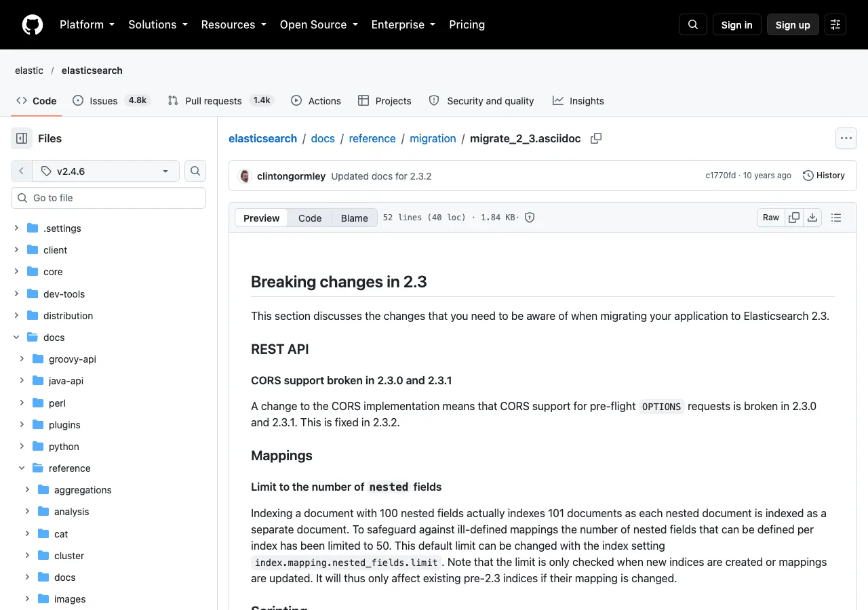Click the Raw button
The image size is (868, 610).
[x=771, y=218]
